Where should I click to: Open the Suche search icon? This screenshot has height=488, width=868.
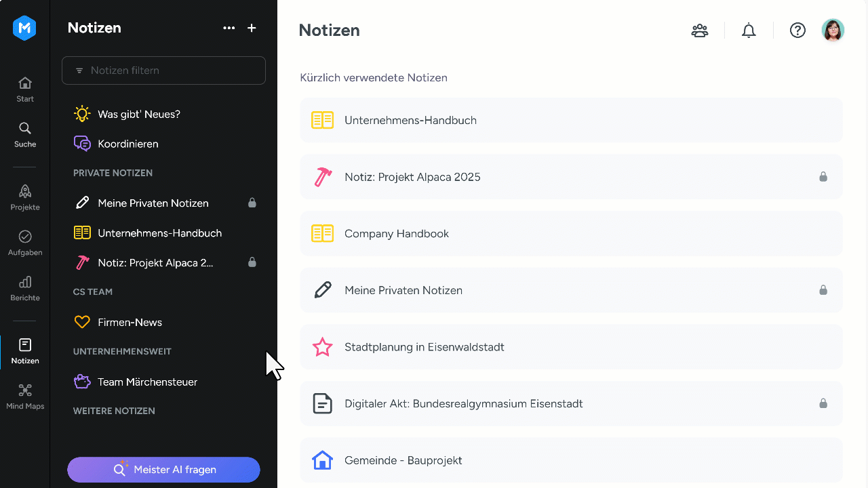pos(25,128)
